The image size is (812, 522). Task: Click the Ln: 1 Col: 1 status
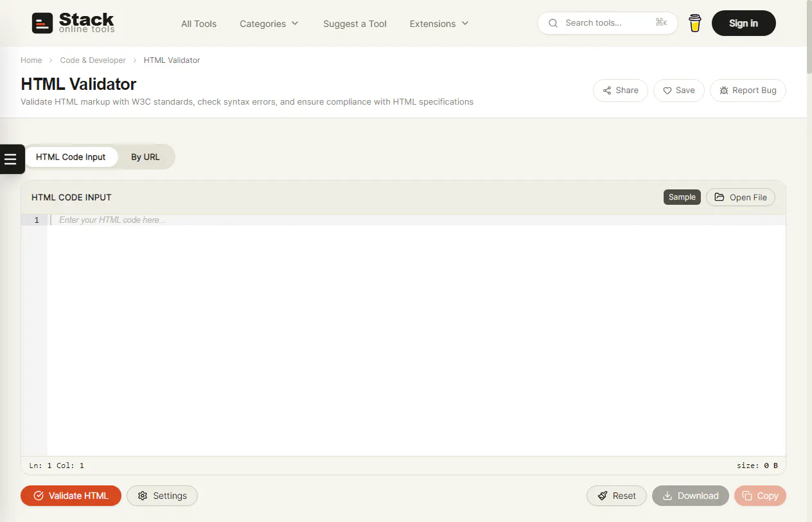coord(57,465)
